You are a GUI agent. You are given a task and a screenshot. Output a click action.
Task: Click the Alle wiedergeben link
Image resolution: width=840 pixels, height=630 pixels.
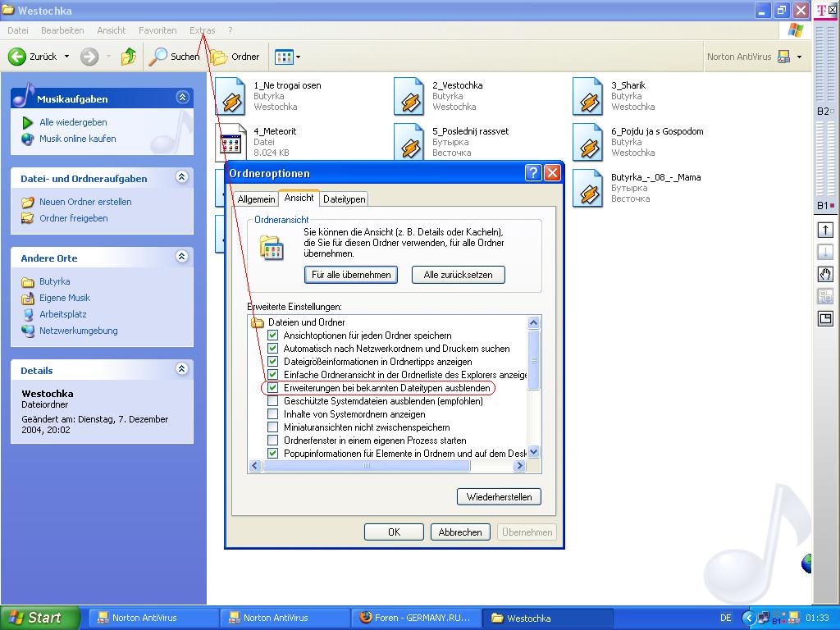(x=73, y=122)
